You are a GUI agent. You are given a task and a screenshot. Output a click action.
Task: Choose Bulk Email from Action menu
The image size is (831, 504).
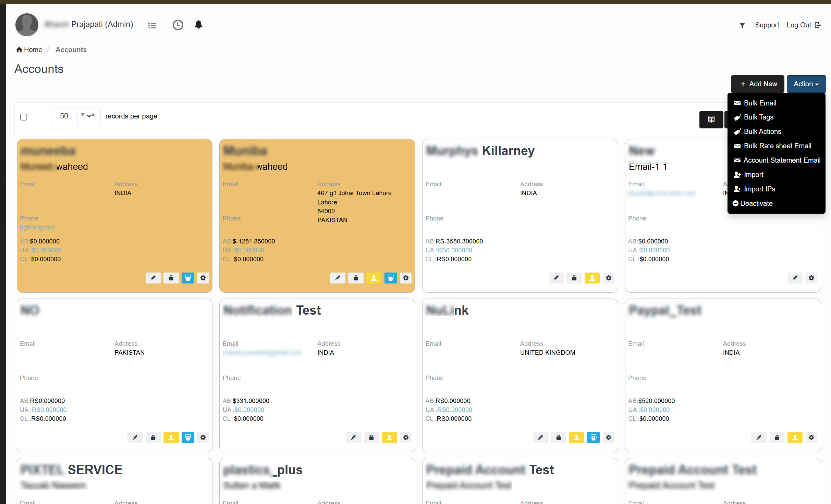point(760,103)
